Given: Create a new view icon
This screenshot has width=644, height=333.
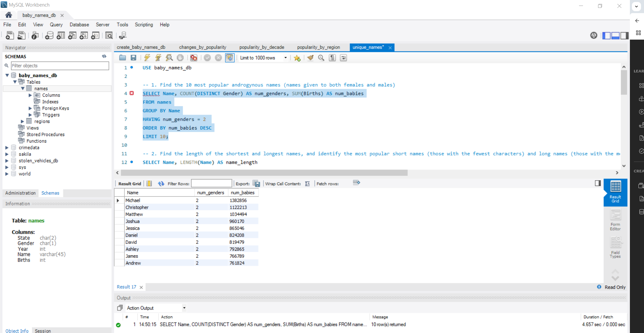Looking at the screenshot, I should pos(72,35).
